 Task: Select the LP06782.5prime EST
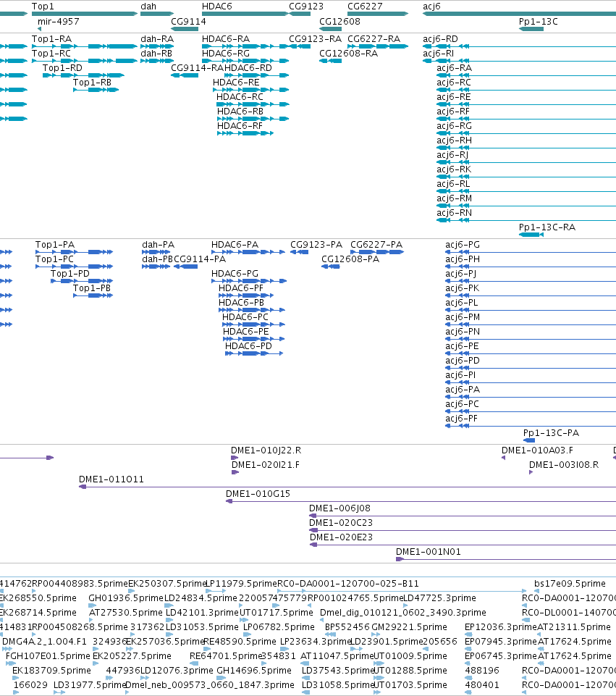coord(245,634)
